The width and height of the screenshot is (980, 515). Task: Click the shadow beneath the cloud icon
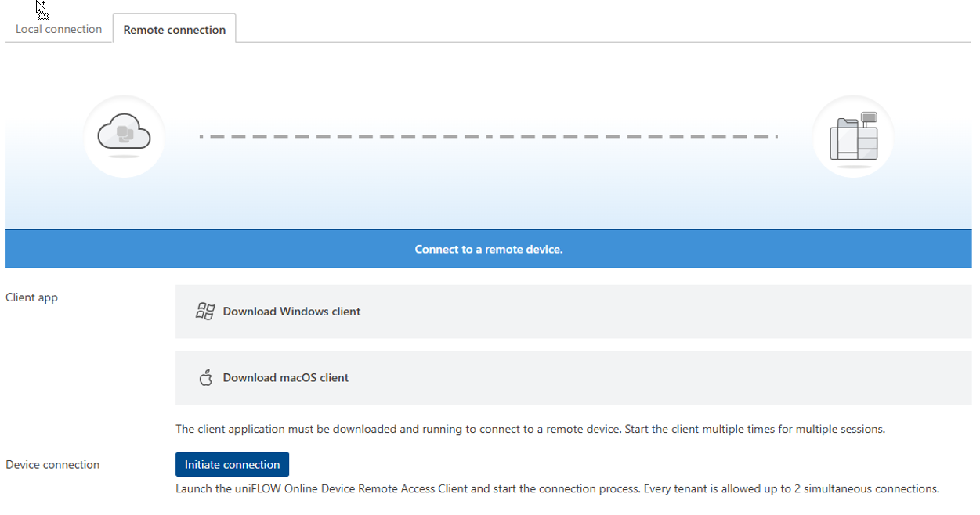click(124, 157)
